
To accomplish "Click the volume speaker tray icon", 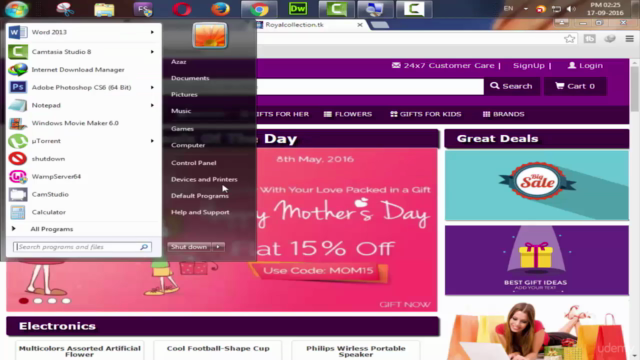I will 571,9.
